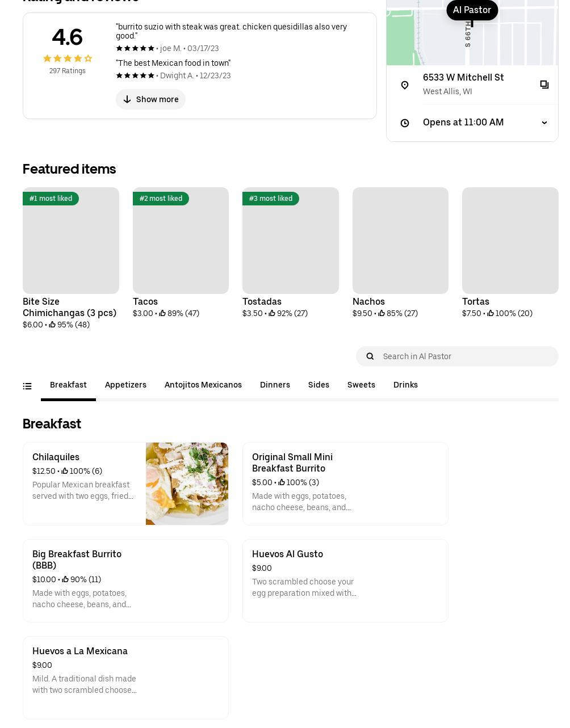Click the Al Pastor map marker
The height and width of the screenshot is (728, 570).
[472, 10]
